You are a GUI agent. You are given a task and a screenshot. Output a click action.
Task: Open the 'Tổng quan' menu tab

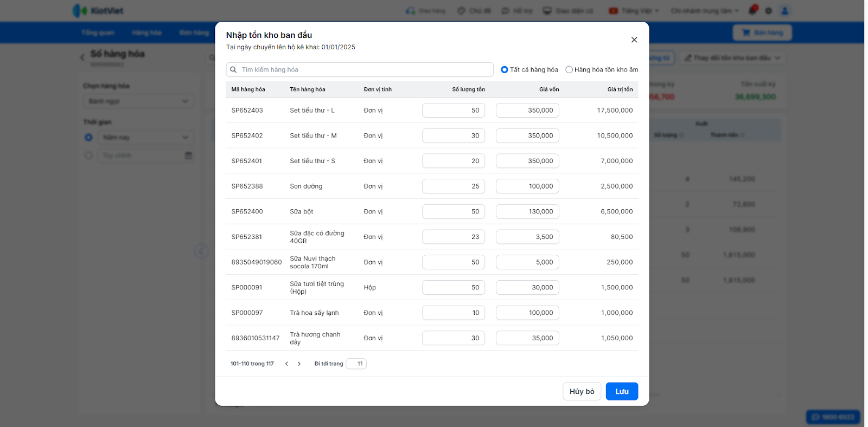(98, 33)
